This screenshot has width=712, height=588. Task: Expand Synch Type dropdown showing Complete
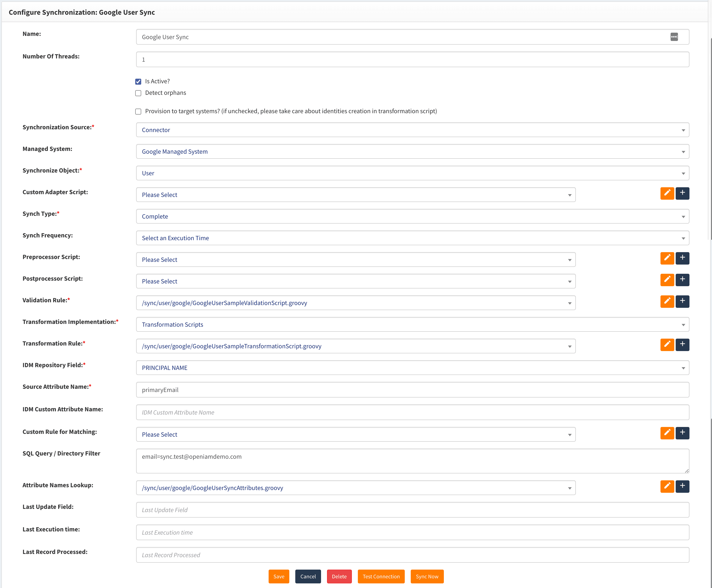pos(412,216)
